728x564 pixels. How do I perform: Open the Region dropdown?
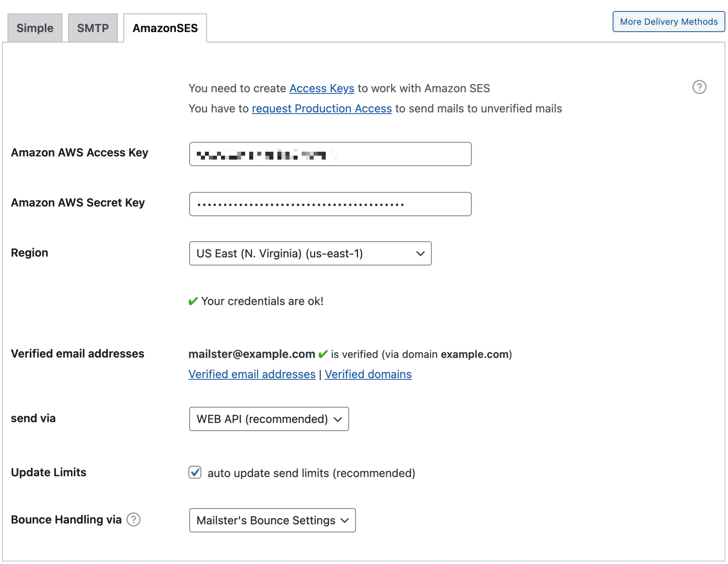pyautogui.click(x=310, y=253)
